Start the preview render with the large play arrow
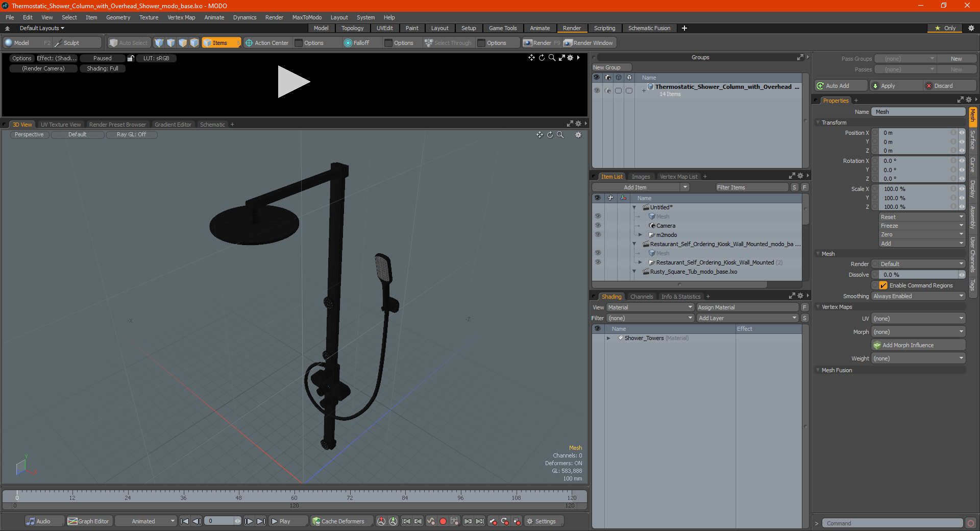The height and width of the screenshot is (531, 980). (x=293, y=82)
